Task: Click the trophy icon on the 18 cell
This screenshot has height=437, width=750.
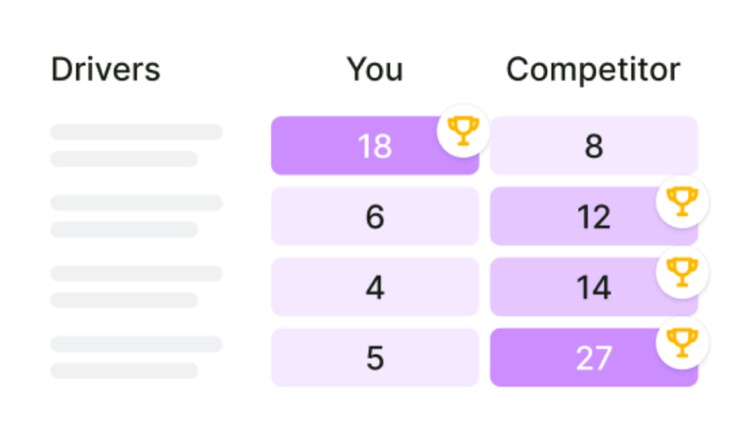Action: (463, 131)
